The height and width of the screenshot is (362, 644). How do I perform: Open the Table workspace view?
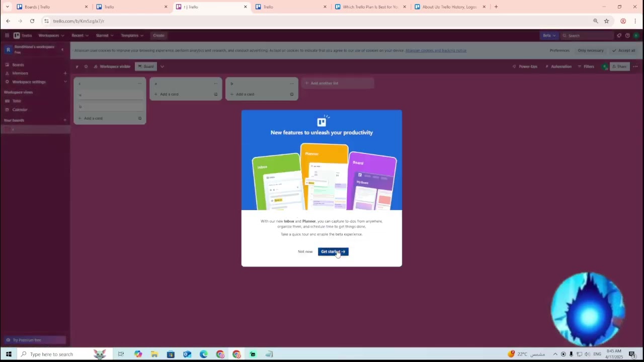tap(17, 101)
